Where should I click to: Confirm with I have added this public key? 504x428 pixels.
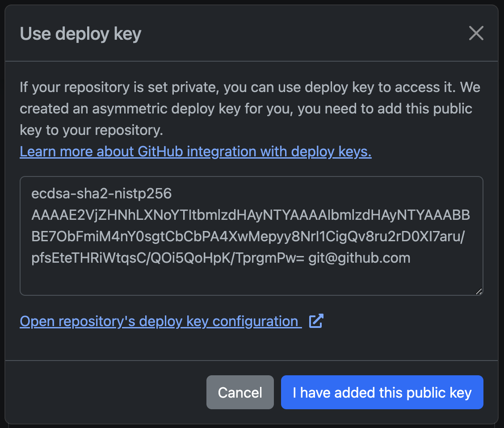(x=382, y=392)
